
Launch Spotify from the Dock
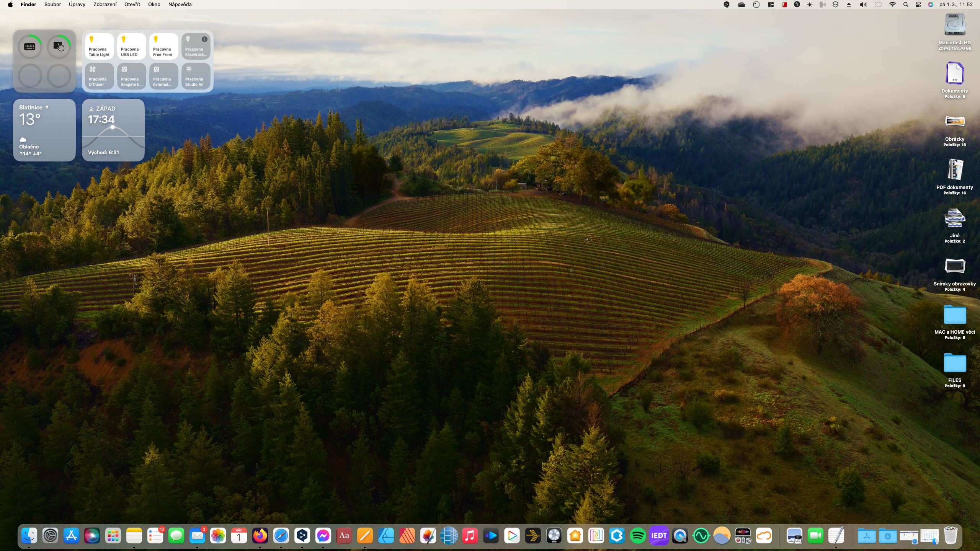tap(638, 536)
